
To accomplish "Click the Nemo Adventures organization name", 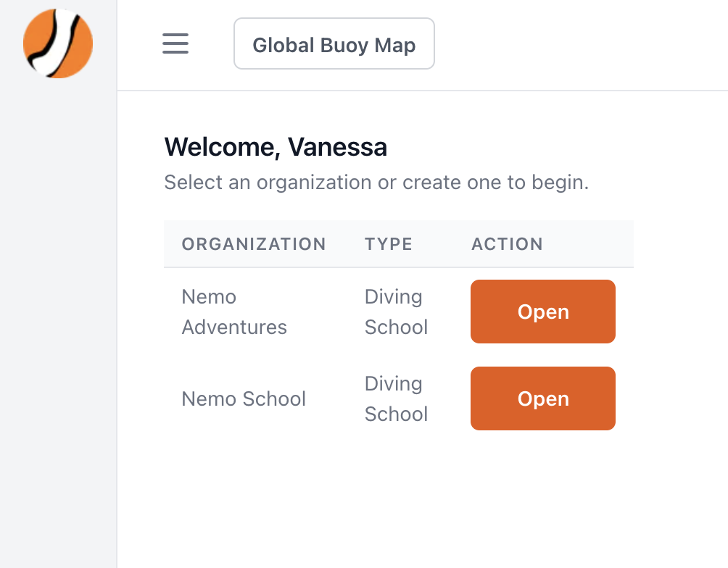I will 233,312.
